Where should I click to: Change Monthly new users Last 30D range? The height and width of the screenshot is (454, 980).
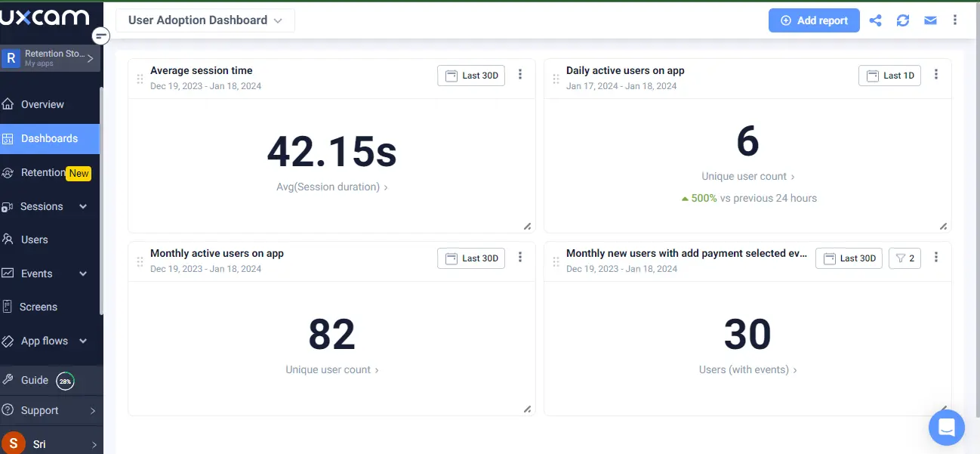[849, 258]
